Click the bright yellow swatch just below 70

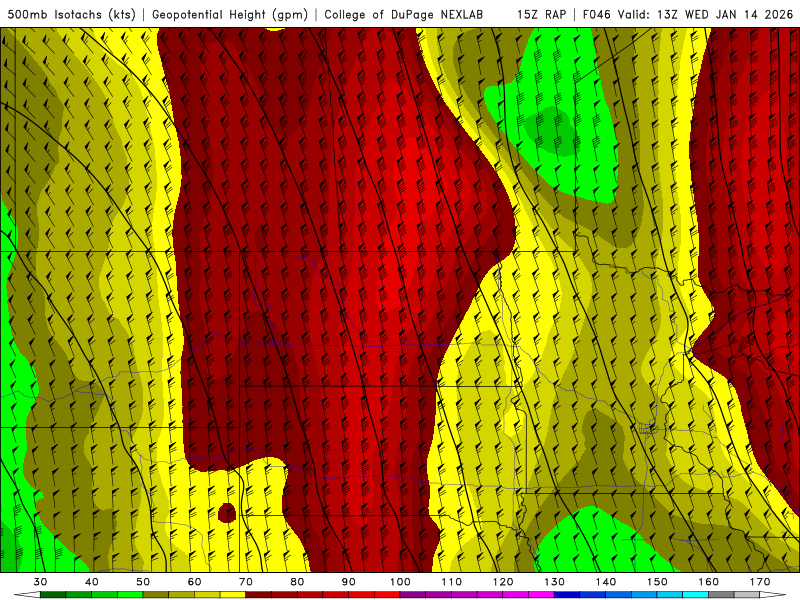click(x=233, y=595)
